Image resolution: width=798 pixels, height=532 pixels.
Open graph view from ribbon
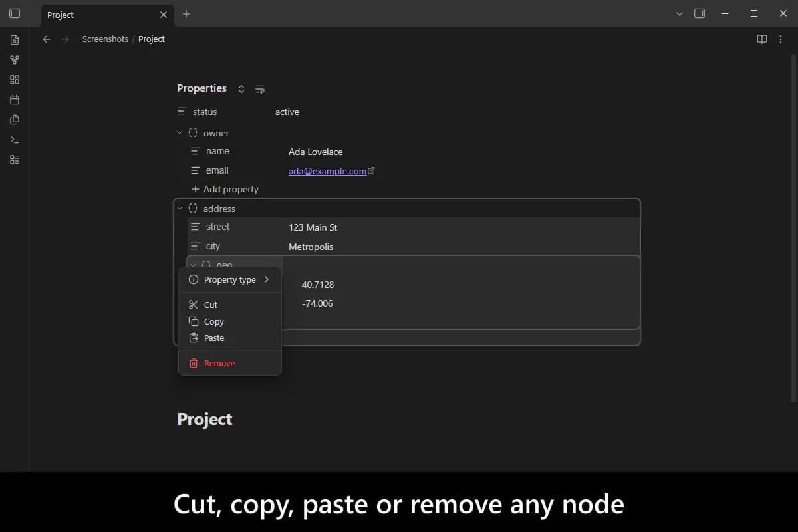[14, 60]
